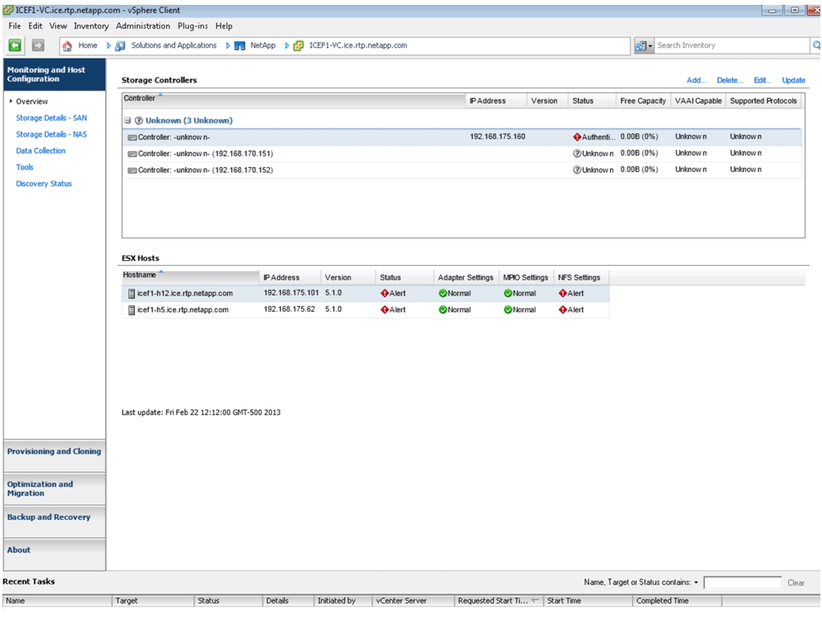Open the Optimization and Migration panel
This screenshot has height=644, width=822.
(x=54, y=489)
